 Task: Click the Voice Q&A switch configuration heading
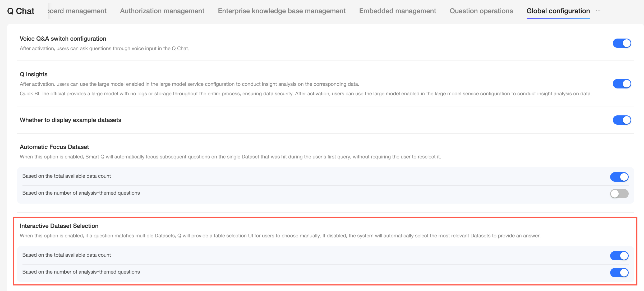pos(63,39)
